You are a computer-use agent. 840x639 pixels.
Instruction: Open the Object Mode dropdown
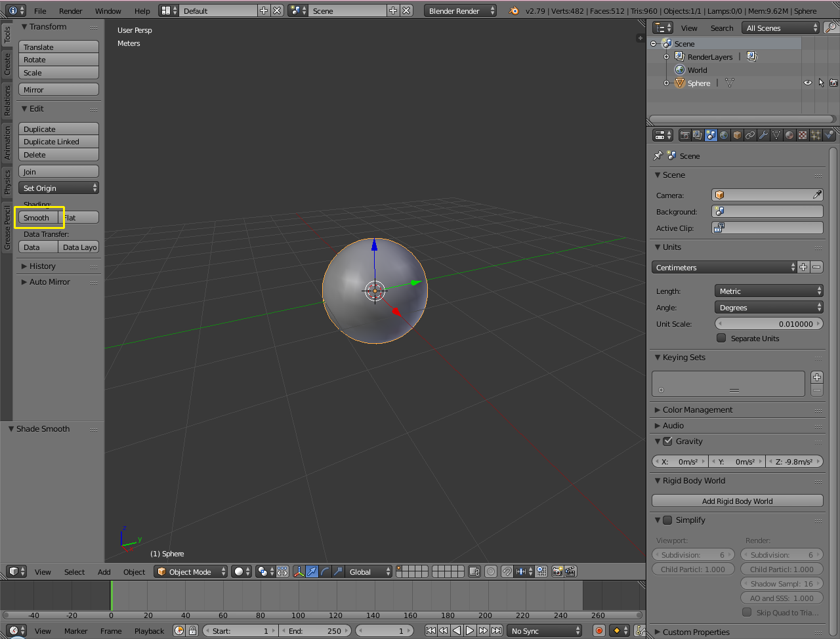191,571
